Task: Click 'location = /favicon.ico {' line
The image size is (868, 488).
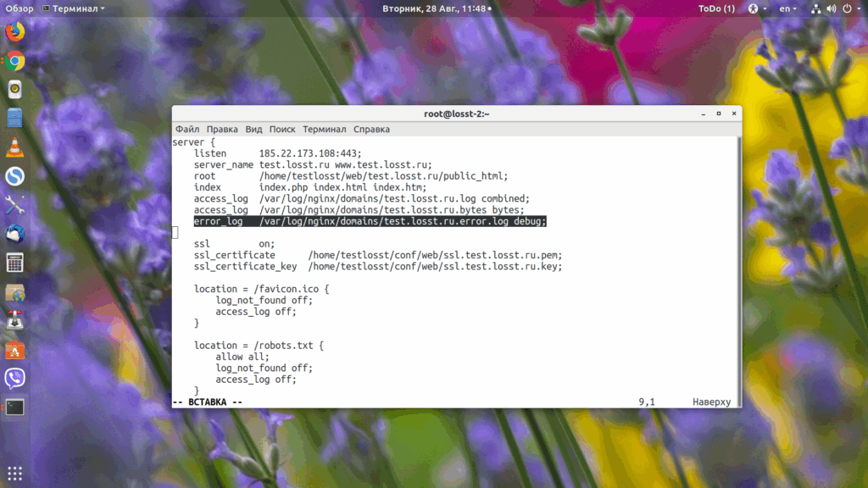Action: point(261,289)
